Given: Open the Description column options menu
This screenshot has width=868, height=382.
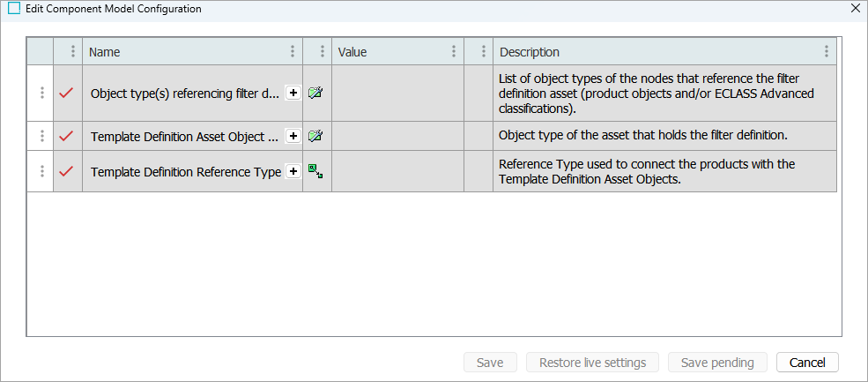Looking at the screenshot, I should (x=826, y=52).
